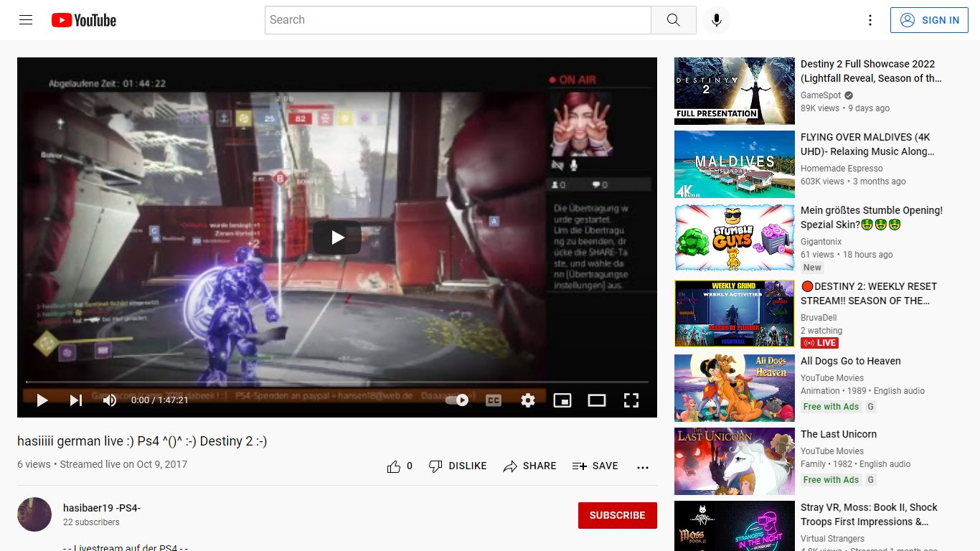The height and width of the screenshot is (551, 980).
Task: Enter full screen mode
Action: coord(631,400)
